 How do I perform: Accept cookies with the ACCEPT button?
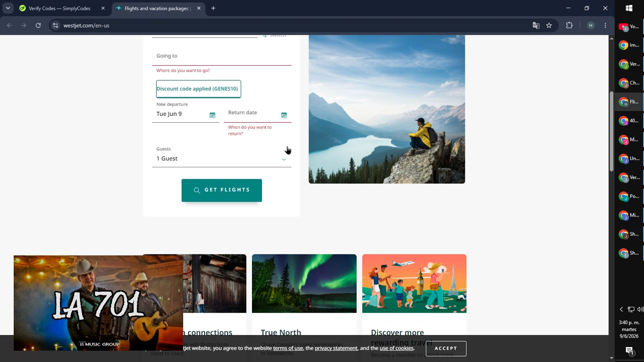tap(446, 348)
